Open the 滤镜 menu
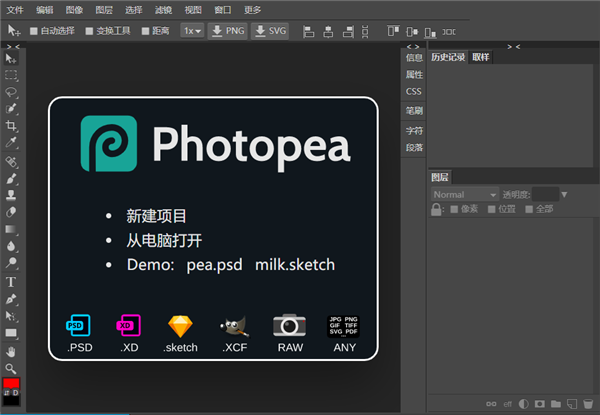 (163, 10)
